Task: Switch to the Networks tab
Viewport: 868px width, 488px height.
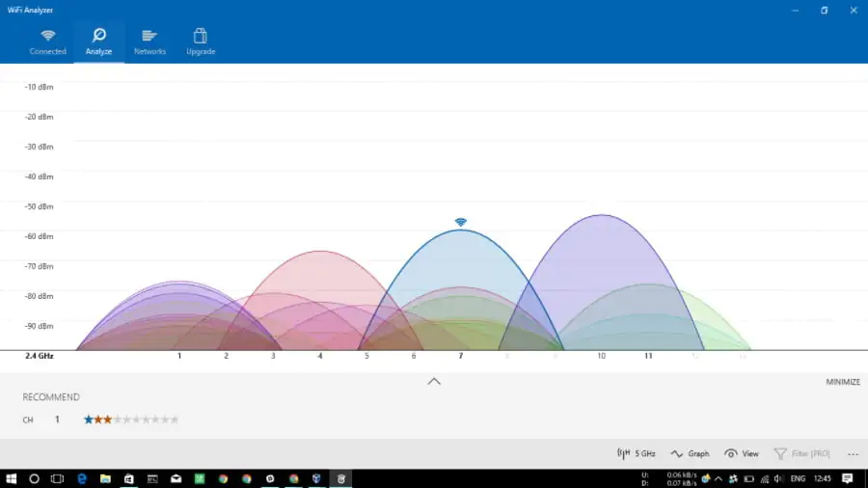Action: (149, 41)
